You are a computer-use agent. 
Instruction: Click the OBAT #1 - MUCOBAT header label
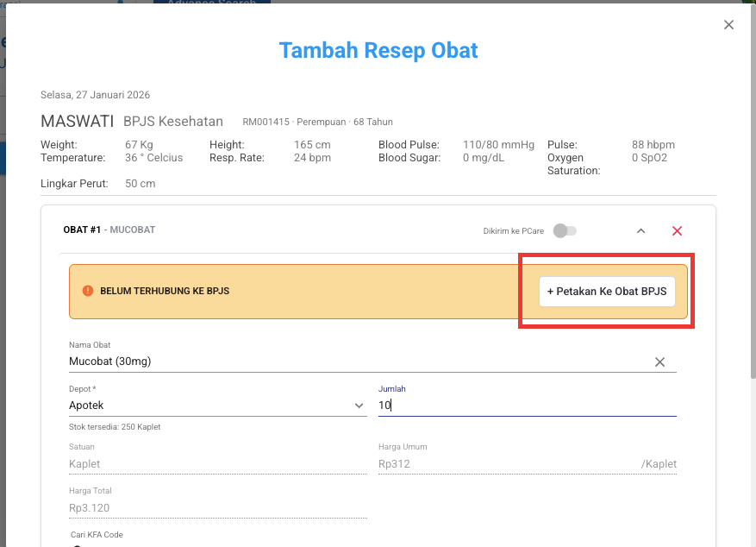click(x=109, y=230)
